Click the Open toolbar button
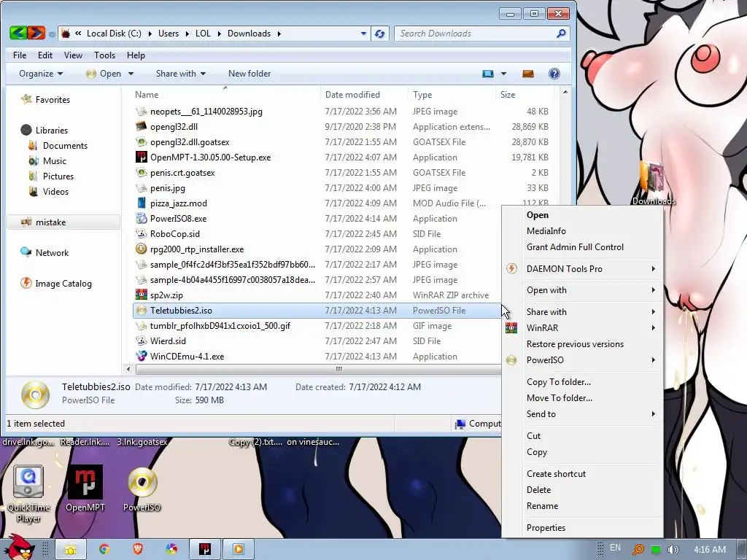This screenshot has height=560, width=747. tap(104, 74)
